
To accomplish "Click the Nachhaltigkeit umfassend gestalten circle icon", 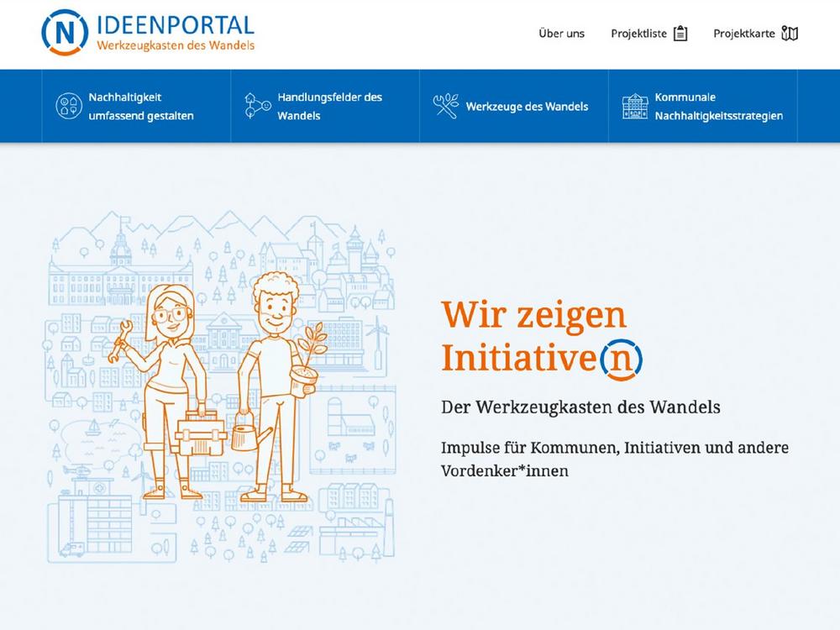I will [x=68, y=106].
